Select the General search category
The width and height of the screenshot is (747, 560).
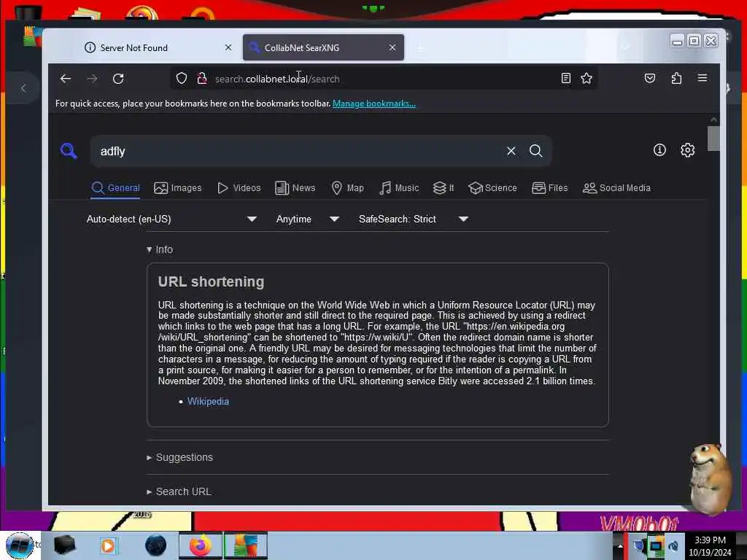(116, 188)
